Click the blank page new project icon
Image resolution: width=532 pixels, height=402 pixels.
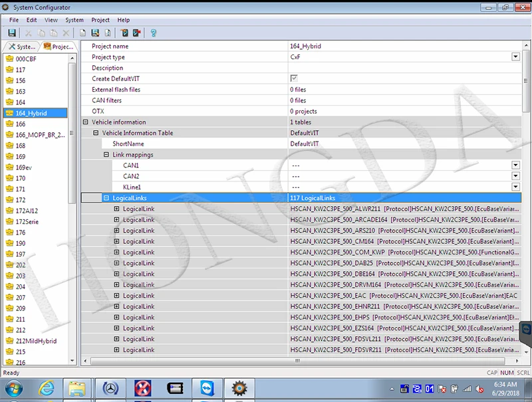[x=82, y=33]
